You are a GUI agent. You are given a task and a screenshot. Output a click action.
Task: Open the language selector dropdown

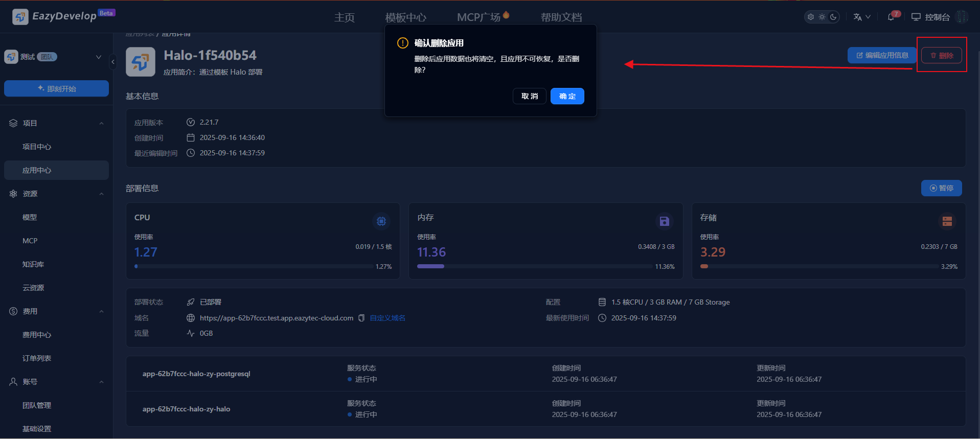861,17
